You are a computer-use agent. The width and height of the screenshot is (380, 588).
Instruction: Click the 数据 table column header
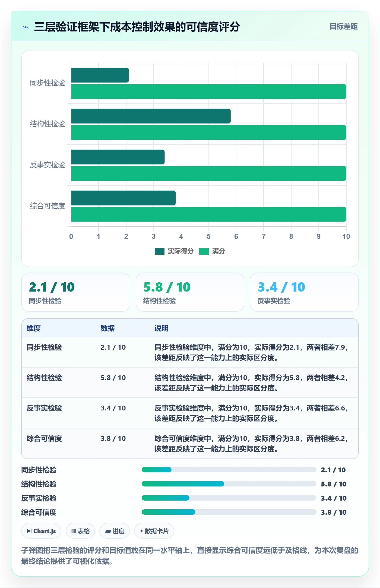[x=108, y=328]
